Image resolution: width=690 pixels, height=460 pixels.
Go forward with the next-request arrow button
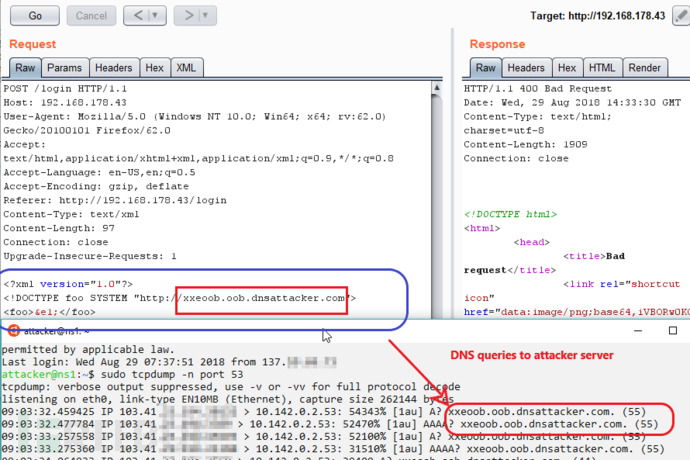[188, 16]
